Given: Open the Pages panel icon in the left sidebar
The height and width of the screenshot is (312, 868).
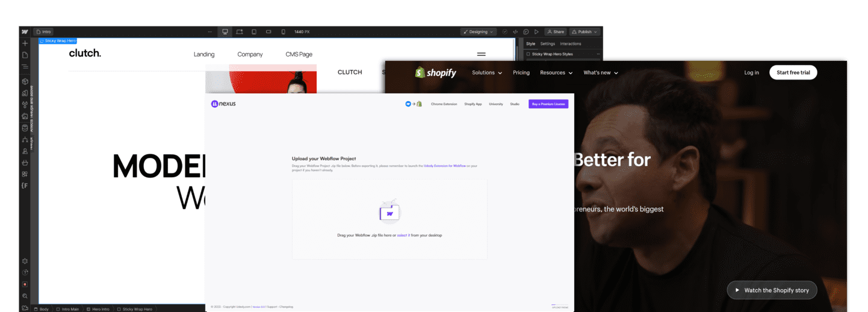Looking at the screenshot, I should [x=25, y=55].
